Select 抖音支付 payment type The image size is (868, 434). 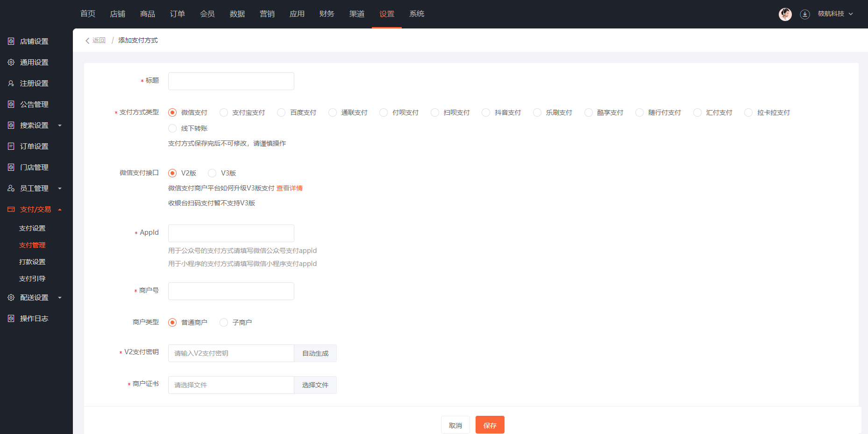(x=486, y=112)
